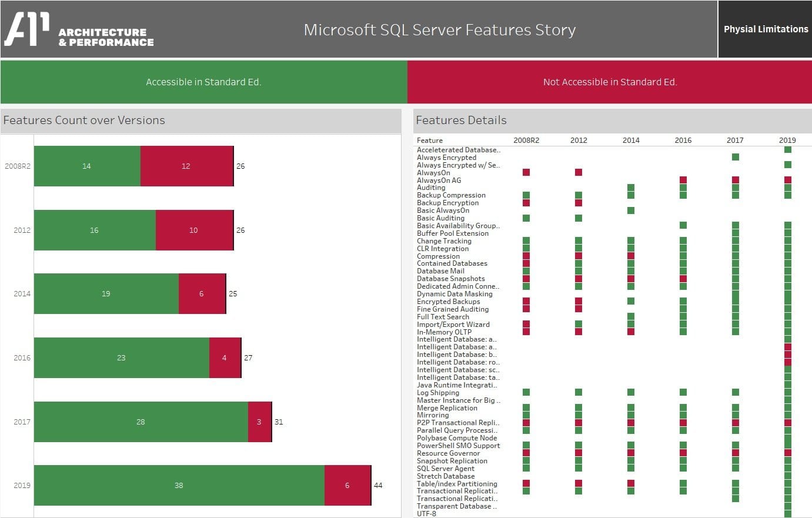Click the Buffer Pool Extension feature label

click(x=453, y=233)
